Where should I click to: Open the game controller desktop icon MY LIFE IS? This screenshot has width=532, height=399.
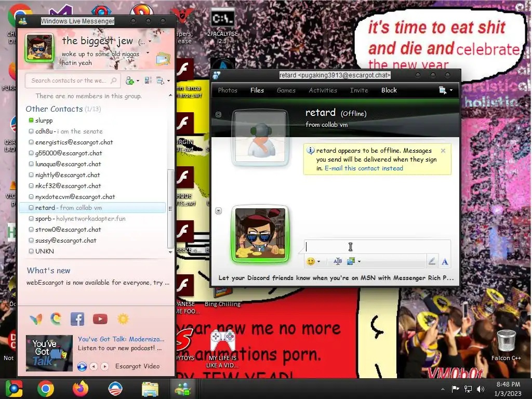click(222, 350)
